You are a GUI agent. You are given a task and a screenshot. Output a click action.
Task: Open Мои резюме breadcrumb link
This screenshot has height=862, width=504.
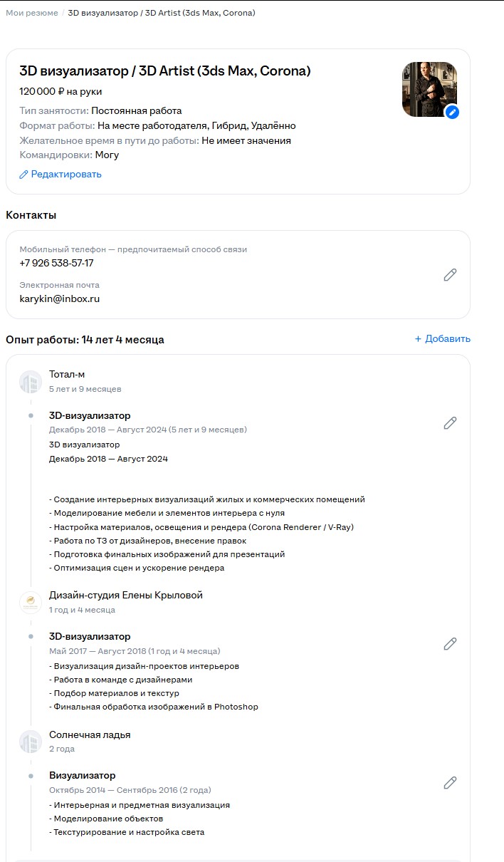click(32, 13)
